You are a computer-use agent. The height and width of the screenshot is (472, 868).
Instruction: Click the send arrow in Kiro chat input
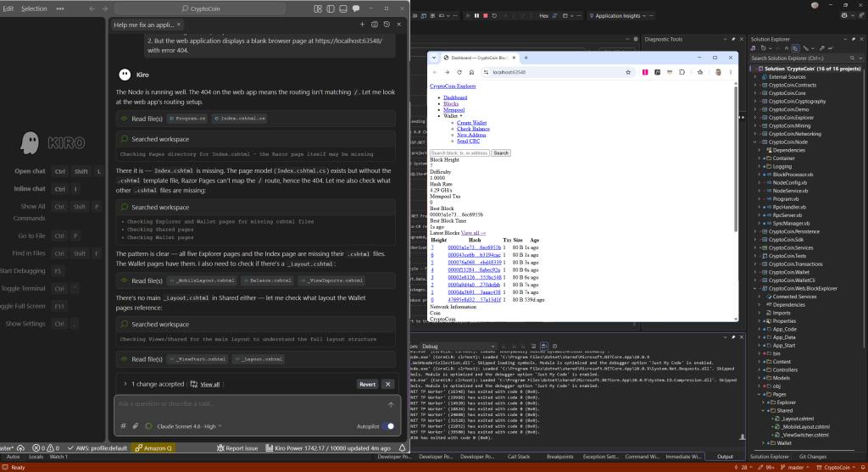pyautogui.click(x=391, y=404)
